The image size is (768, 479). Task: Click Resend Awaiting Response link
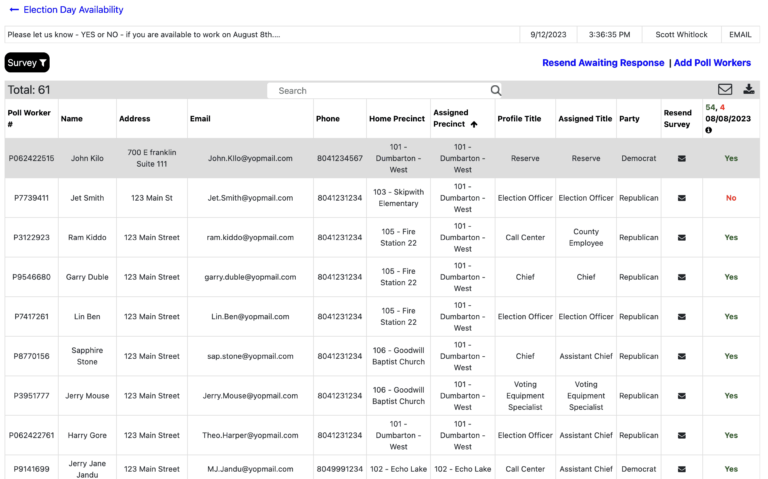[x=603, y=63]
